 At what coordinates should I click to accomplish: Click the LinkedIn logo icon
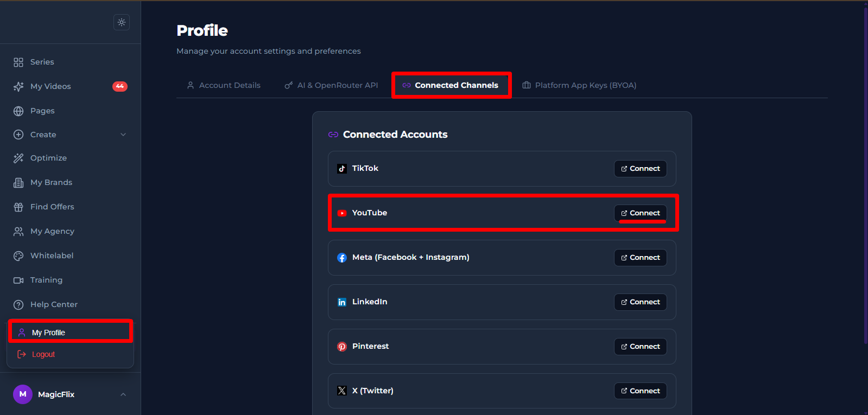(342, 302)
